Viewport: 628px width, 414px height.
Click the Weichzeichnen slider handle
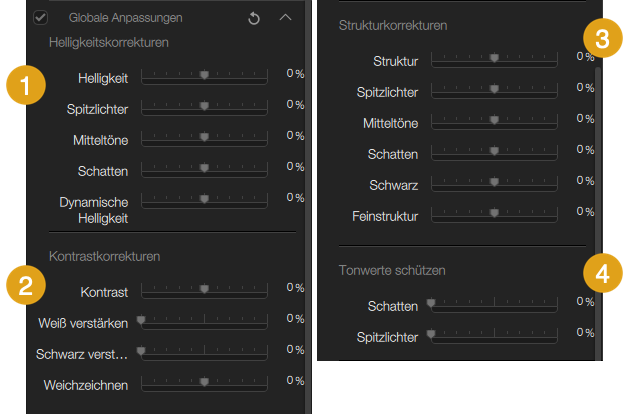pos(204,382)
